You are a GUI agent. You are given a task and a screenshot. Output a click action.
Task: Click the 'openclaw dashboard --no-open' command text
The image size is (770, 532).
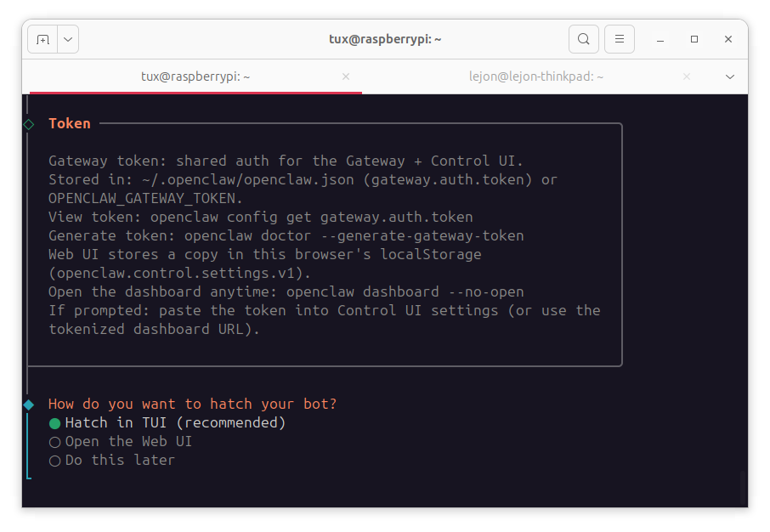point(405,291)
